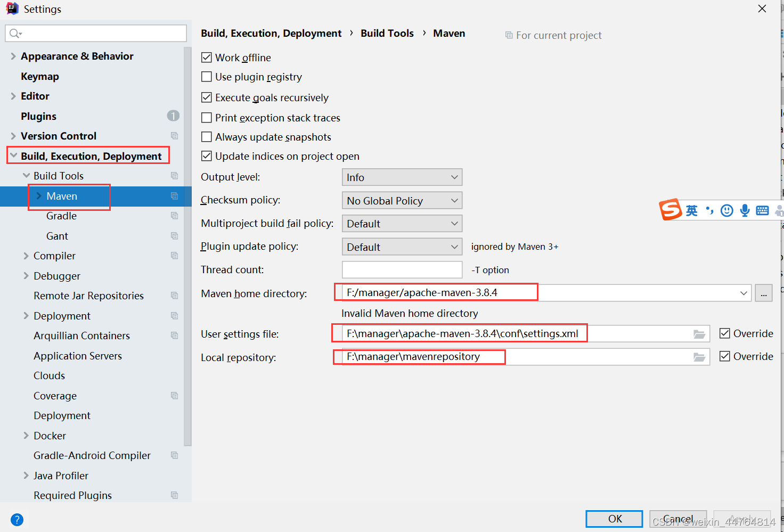Select Keymap in settings tree
The height and width of the screenshot is (532, 784).
coord(40,76)
